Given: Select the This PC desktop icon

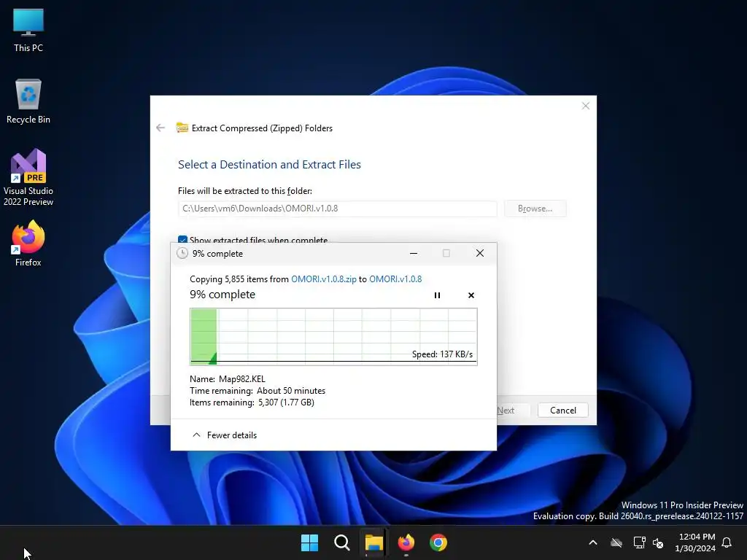Looking at the screenshot, I should tap(28, 30).
